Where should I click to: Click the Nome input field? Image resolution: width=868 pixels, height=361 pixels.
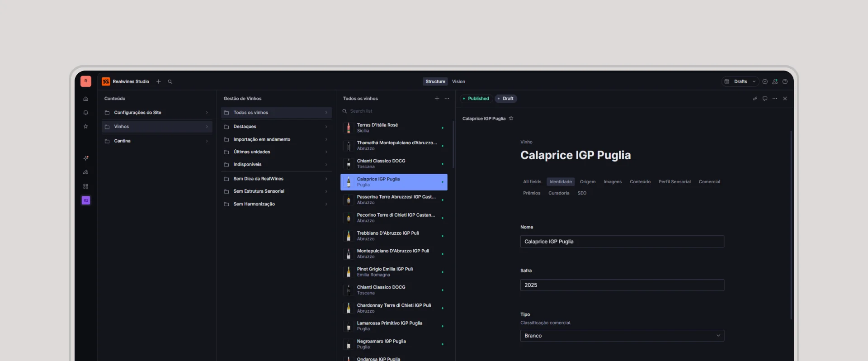[x=622, y=242]
